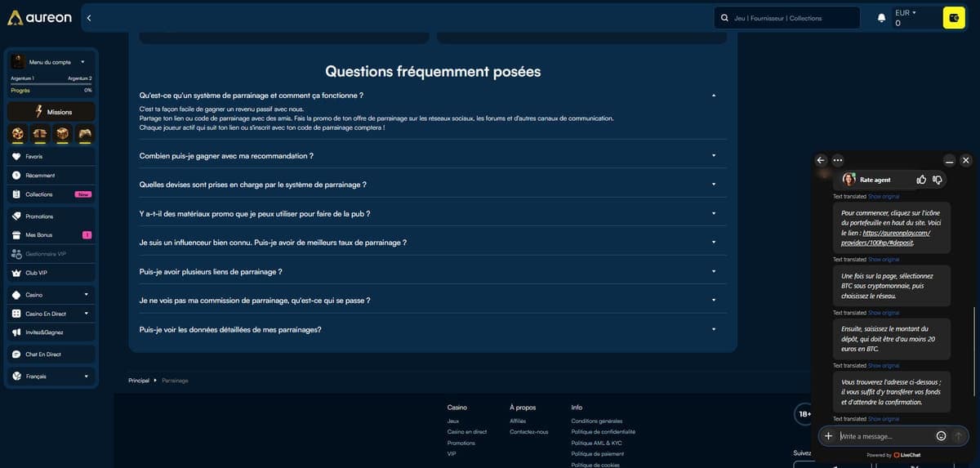980x468 pixels.
Task: Open Gestionnaire VIP in the sidebar
Action: click(x=51, y=254)
